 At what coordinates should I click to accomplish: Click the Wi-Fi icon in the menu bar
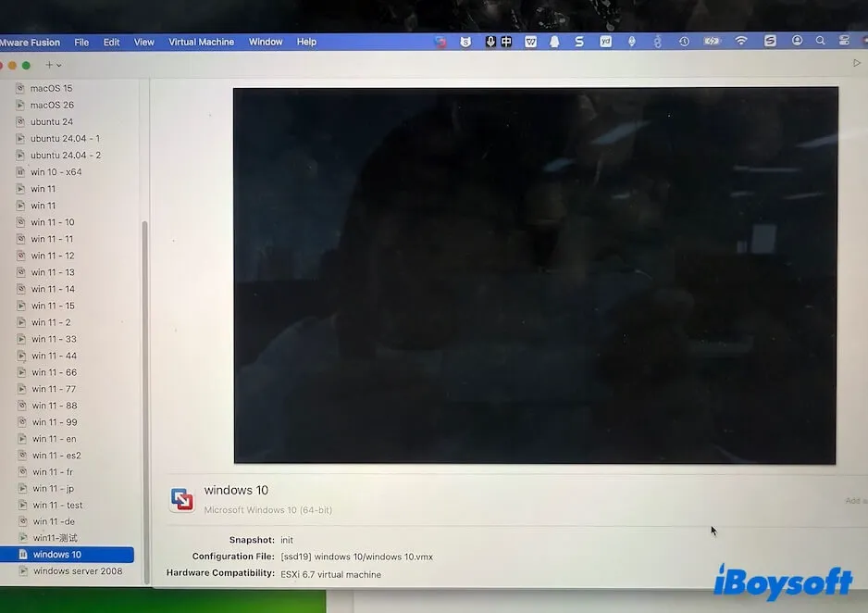click(x=740, y=41)
